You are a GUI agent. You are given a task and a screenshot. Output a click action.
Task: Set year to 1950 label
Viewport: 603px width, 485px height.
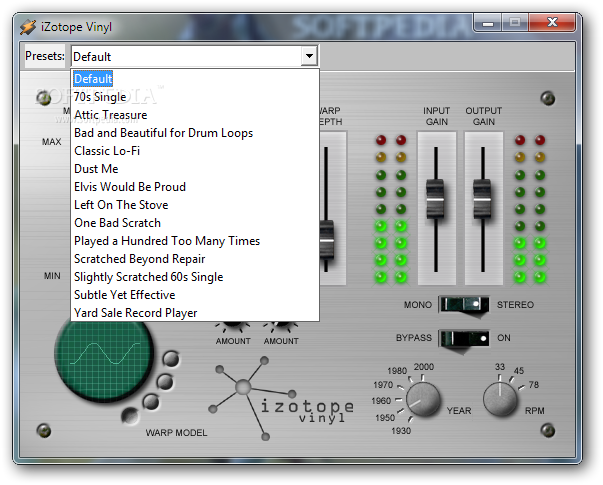click(x=385, y=418)
